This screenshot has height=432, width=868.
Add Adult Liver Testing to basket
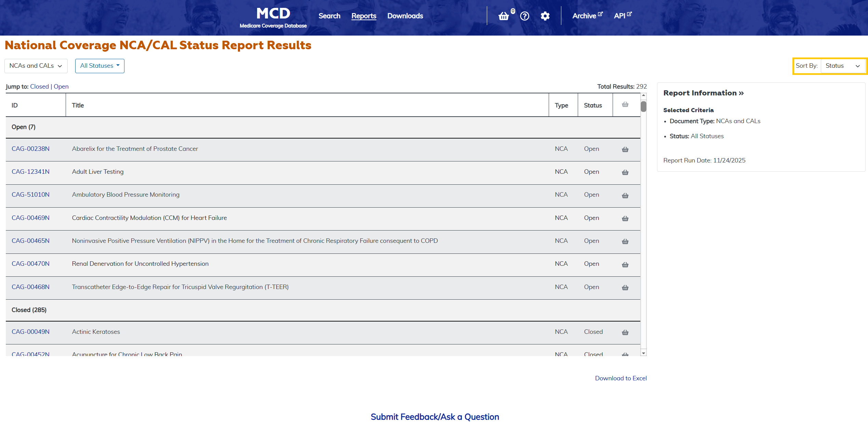625,172
